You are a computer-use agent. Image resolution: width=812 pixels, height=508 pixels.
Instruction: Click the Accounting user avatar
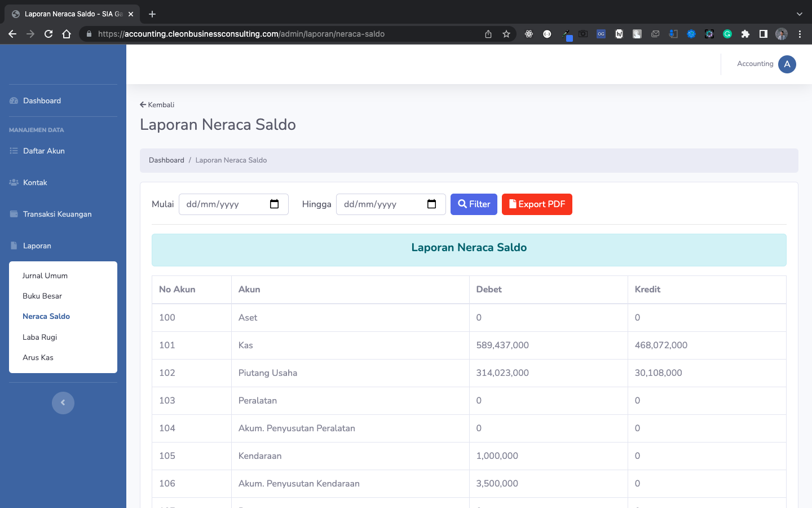click(x=787, y=64)
